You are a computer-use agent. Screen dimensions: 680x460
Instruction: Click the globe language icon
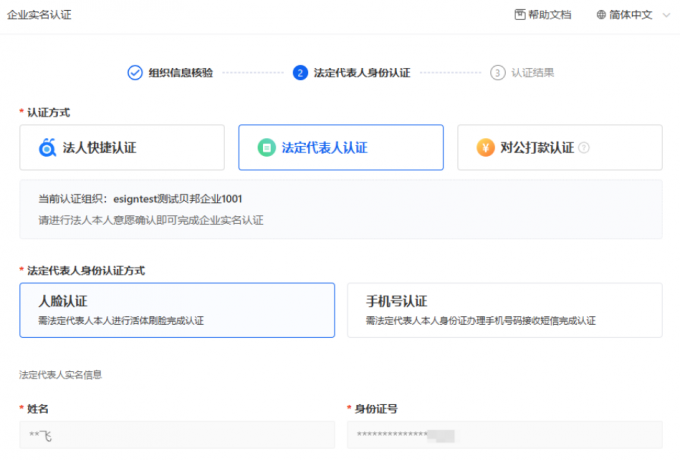click(x=601, y=15)
